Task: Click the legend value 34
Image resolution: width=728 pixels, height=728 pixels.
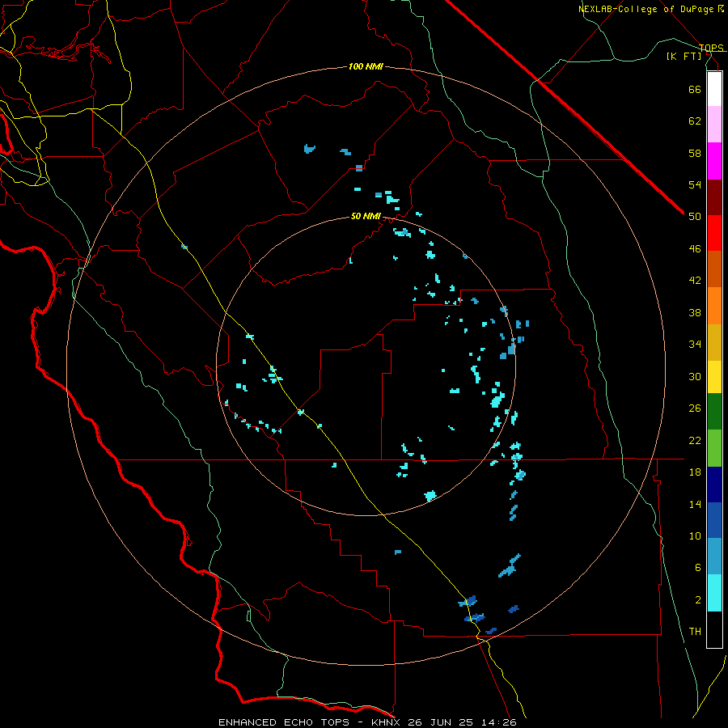Action: coord(695,345)
